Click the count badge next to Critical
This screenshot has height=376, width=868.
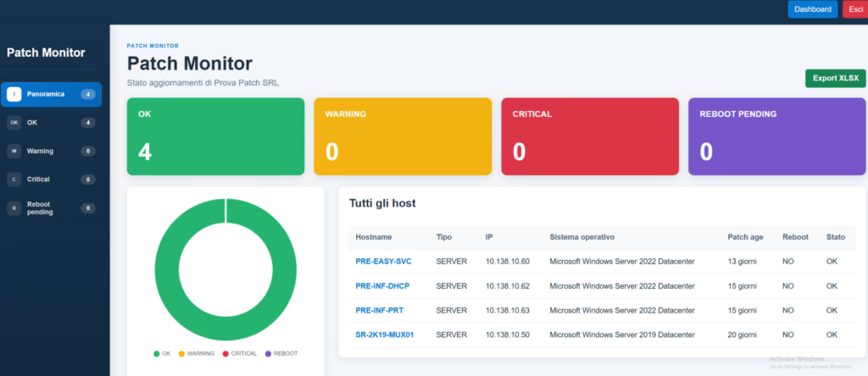pos(88,180)
